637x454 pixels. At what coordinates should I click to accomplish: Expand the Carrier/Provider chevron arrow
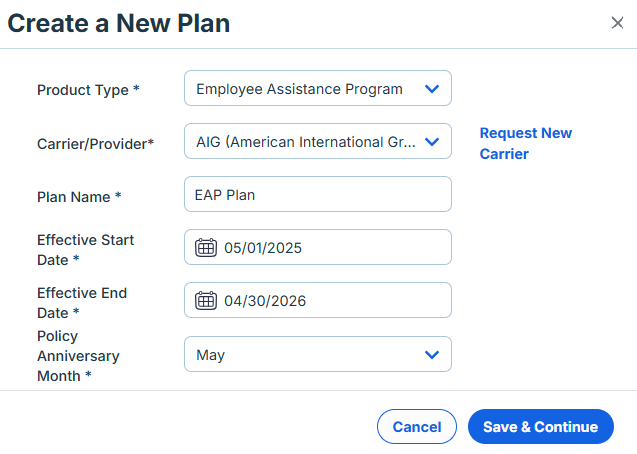click(432, 142)
